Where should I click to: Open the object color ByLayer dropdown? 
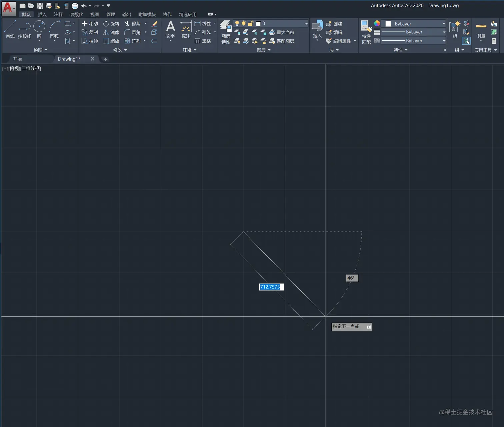pyautogui.click(x=444, y=24)
